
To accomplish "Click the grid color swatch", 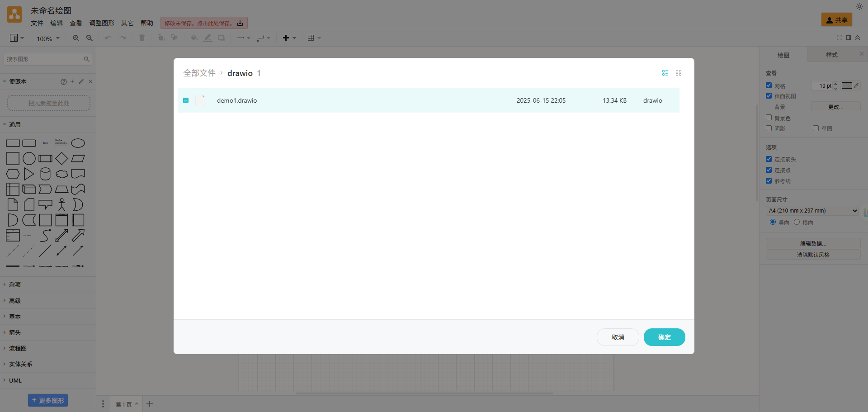I will tap(847, 85).
